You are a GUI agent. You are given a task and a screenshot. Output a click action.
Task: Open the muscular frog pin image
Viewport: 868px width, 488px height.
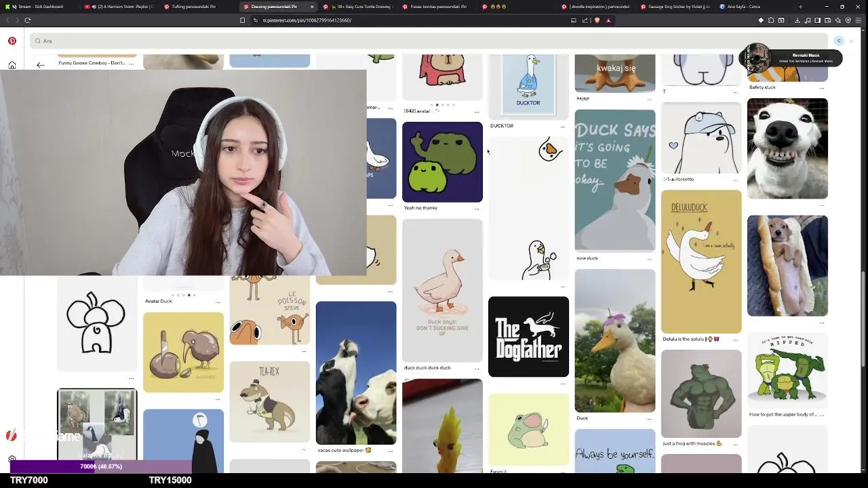[x=701, y=394]
